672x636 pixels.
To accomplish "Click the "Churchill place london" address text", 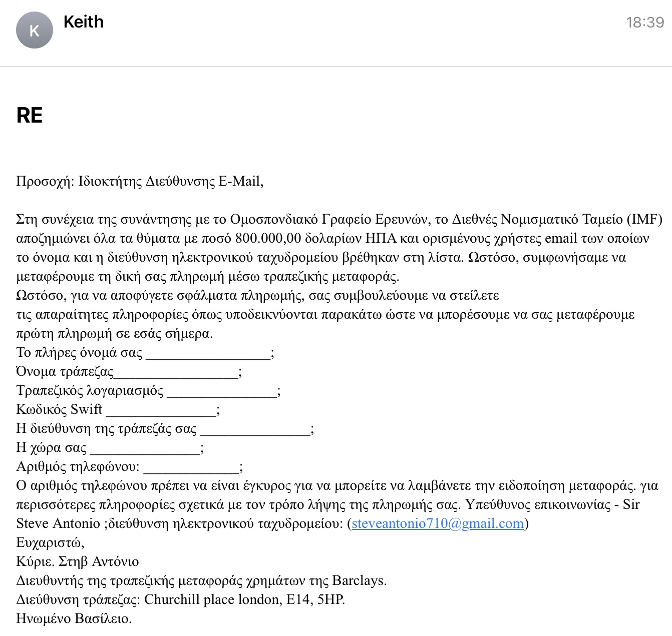I will coord(212,599).
